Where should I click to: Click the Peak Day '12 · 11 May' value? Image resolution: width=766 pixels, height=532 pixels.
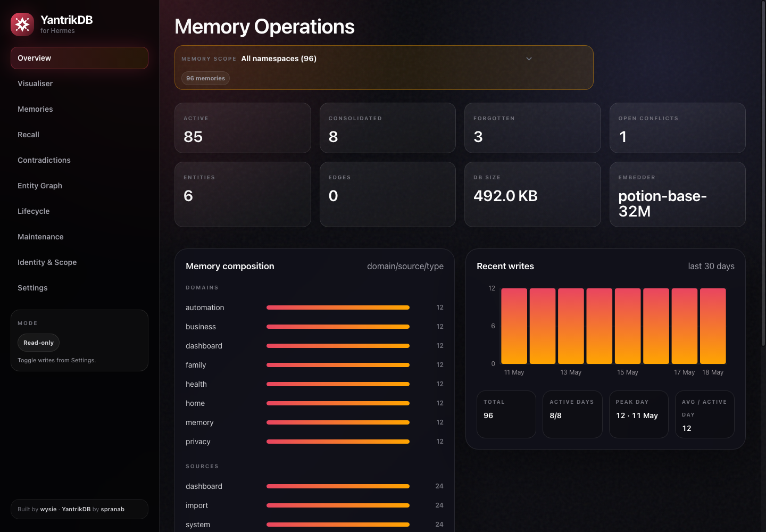coord(637,415)
